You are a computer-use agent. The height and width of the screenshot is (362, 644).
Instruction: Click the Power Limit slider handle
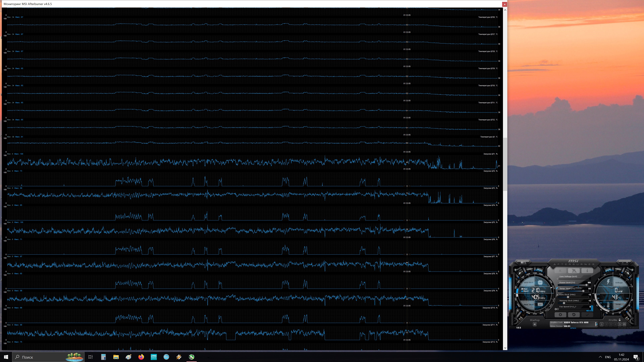point(586,285)
